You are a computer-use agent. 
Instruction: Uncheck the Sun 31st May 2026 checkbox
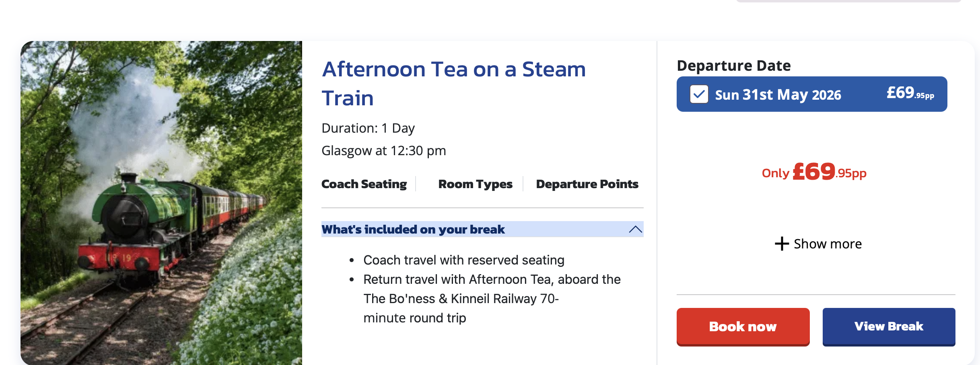click(x=699, y=94)
